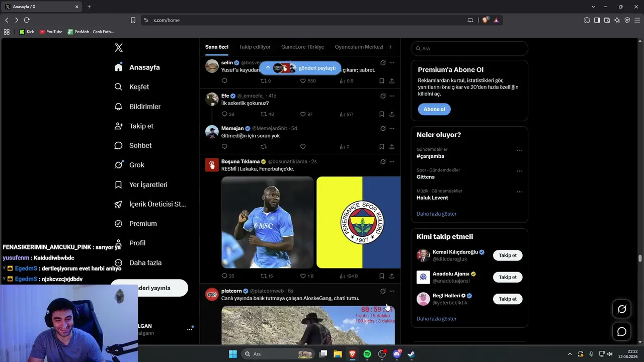
Task: Open more options on Memejan's tweet
Action: pos(392,129)
